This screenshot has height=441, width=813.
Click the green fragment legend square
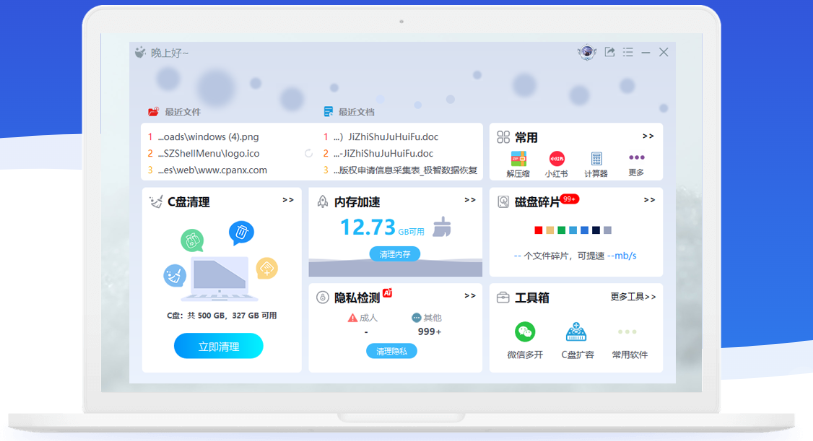click(x=561, y=230)
